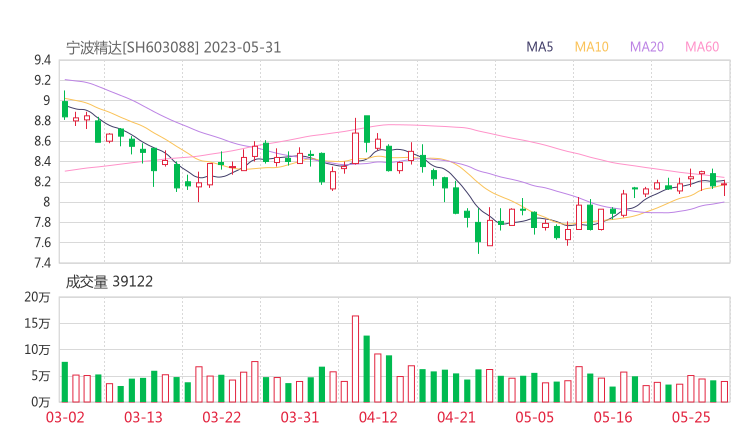
Task: Click the 9.4 price axis label
Action: (42, 60)
